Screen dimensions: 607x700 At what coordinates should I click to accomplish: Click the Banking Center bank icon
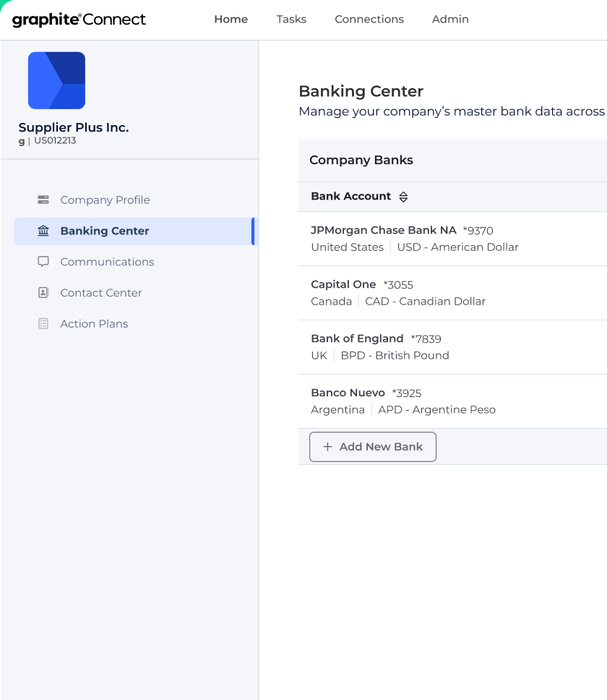[43, 231]
